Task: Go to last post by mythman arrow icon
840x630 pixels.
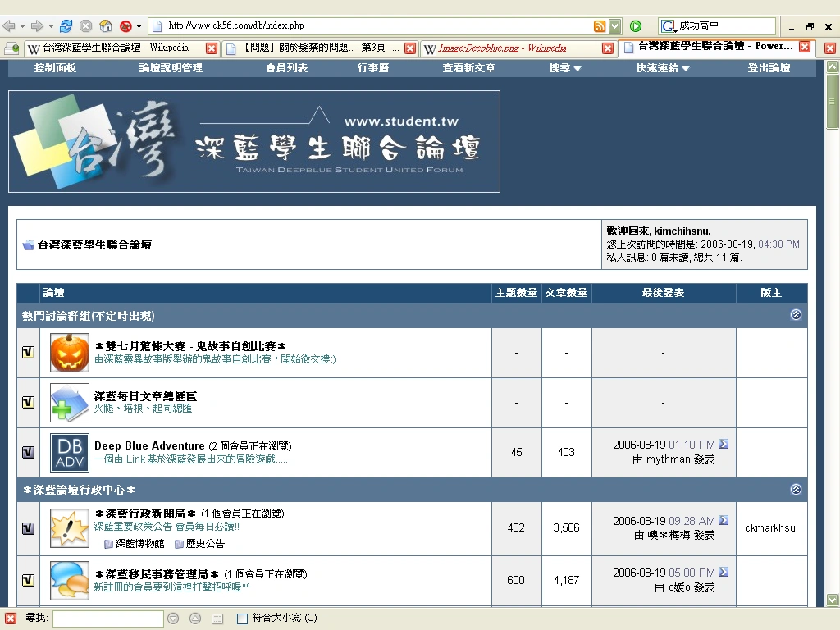Action: point(724,445)
